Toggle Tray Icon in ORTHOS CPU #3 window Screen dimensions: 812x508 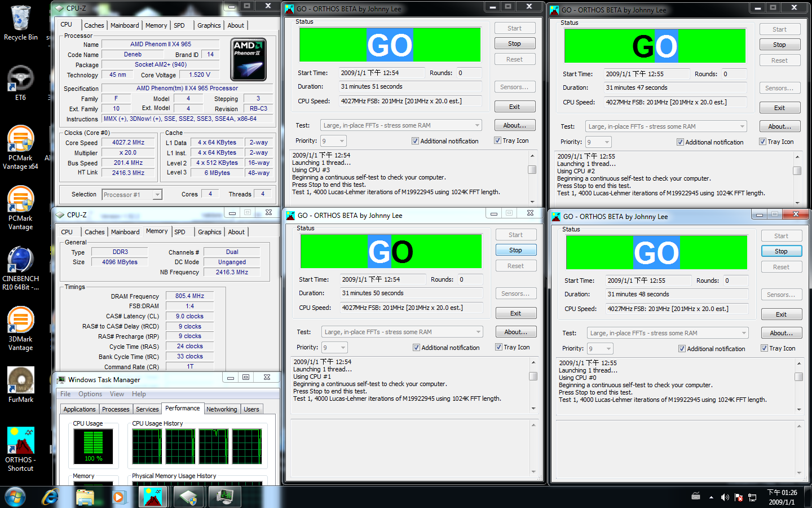point(497,141)
